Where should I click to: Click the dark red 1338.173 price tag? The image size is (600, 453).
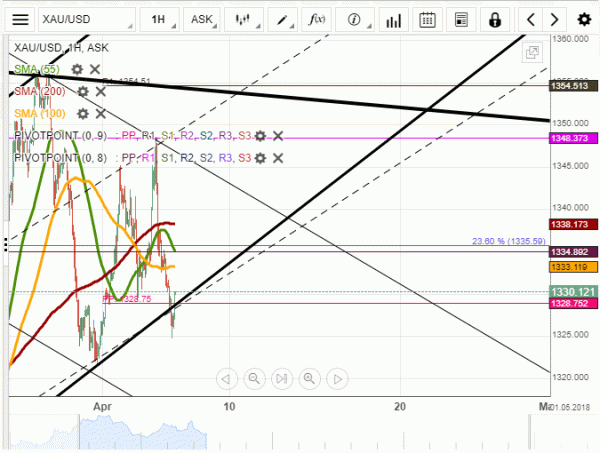tap(573, 224)
